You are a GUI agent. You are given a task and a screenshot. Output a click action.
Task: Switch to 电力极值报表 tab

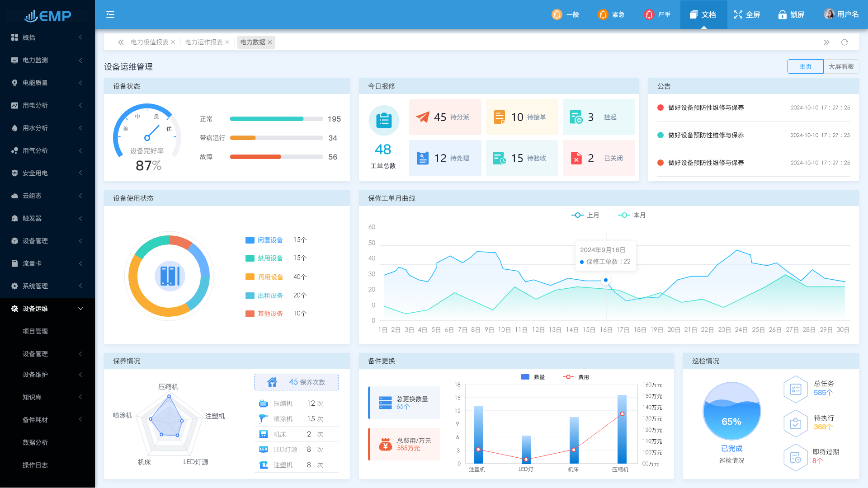(150, 42)
